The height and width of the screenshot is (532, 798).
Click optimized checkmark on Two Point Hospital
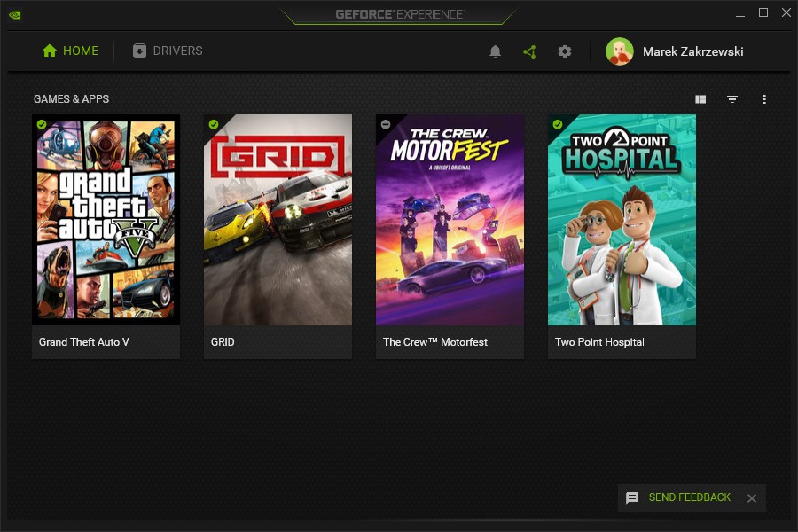click(558, 124)
